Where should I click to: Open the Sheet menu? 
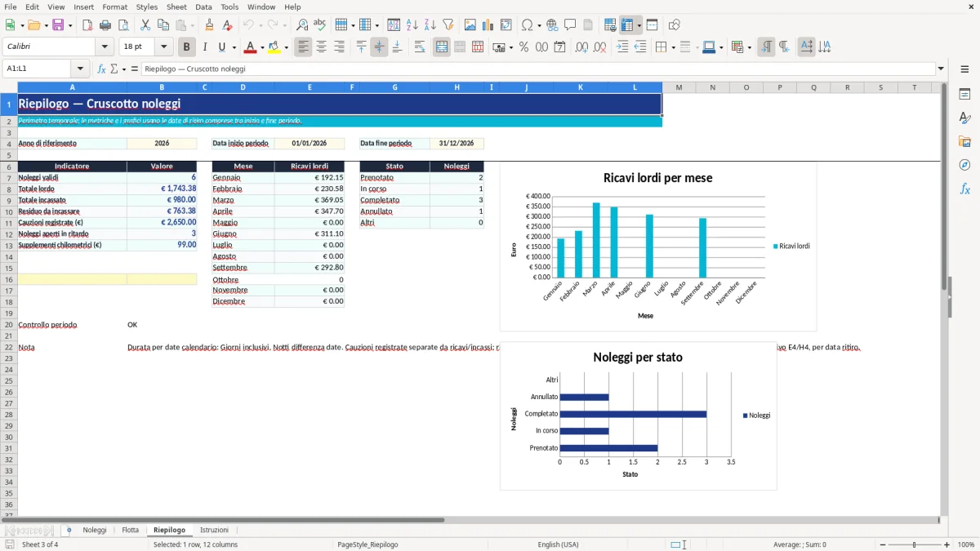click(x=176, y=7)
